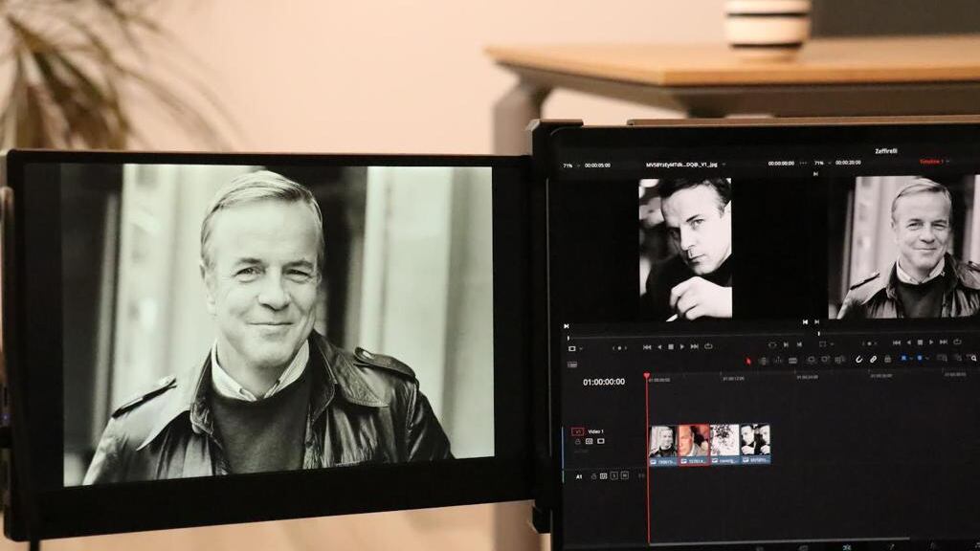Open the source clip name dropdown

coord(724,165)
